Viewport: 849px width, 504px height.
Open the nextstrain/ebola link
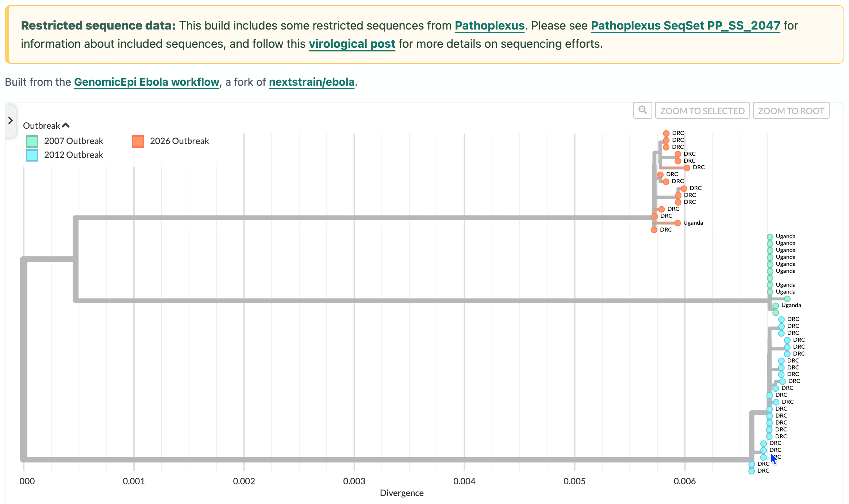pos(312,82)
